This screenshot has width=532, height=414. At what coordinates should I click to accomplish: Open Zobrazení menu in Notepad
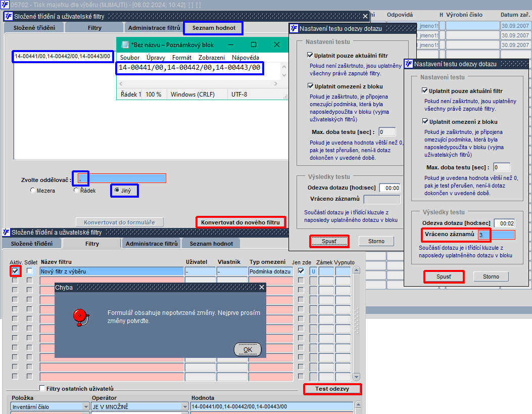211,57
